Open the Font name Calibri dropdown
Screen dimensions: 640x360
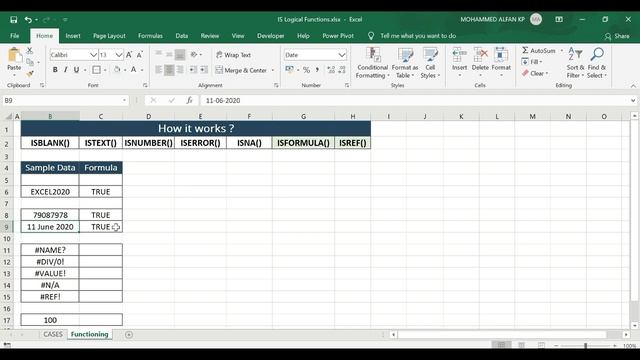point(93,55)
